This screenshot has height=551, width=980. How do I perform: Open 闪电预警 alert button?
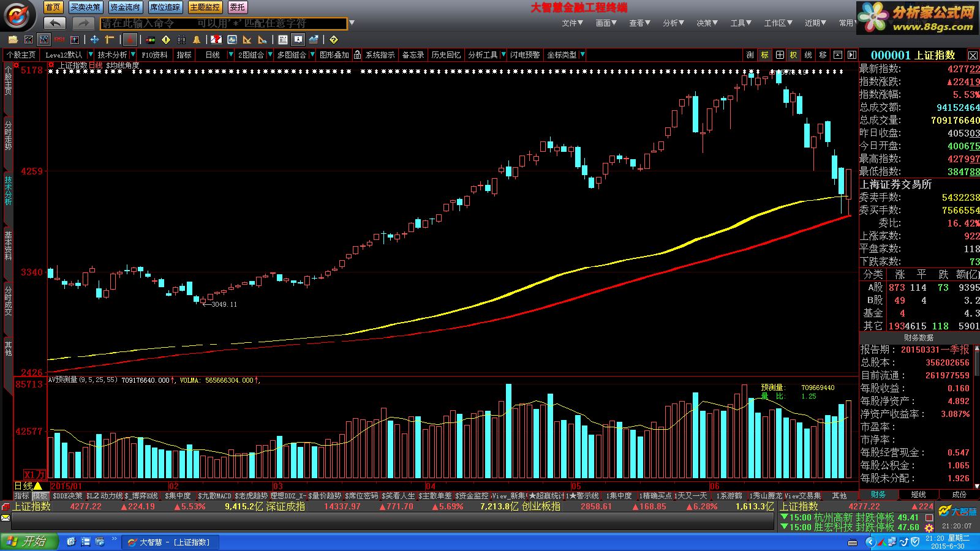coord(525,54)
